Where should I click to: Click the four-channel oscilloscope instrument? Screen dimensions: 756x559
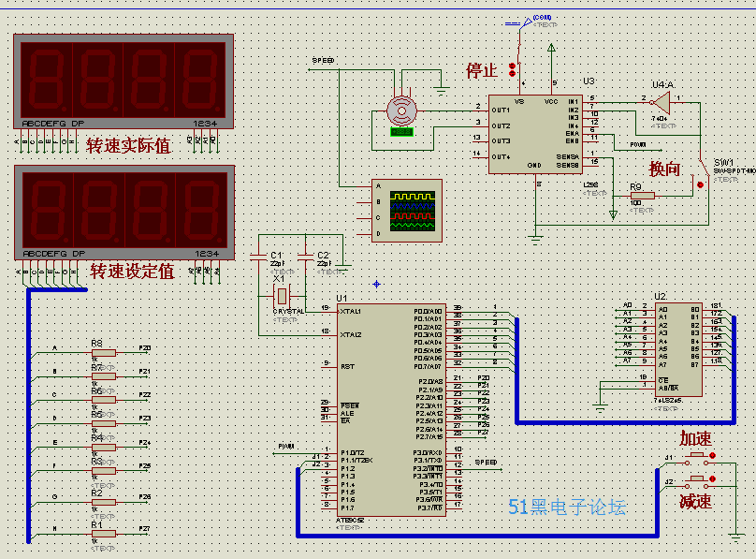click(406, 211)
